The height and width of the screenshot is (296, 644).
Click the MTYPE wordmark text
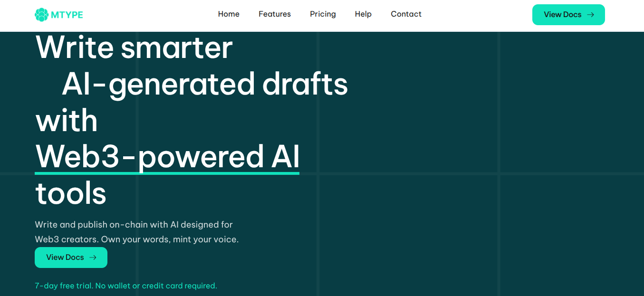[67, 15]
